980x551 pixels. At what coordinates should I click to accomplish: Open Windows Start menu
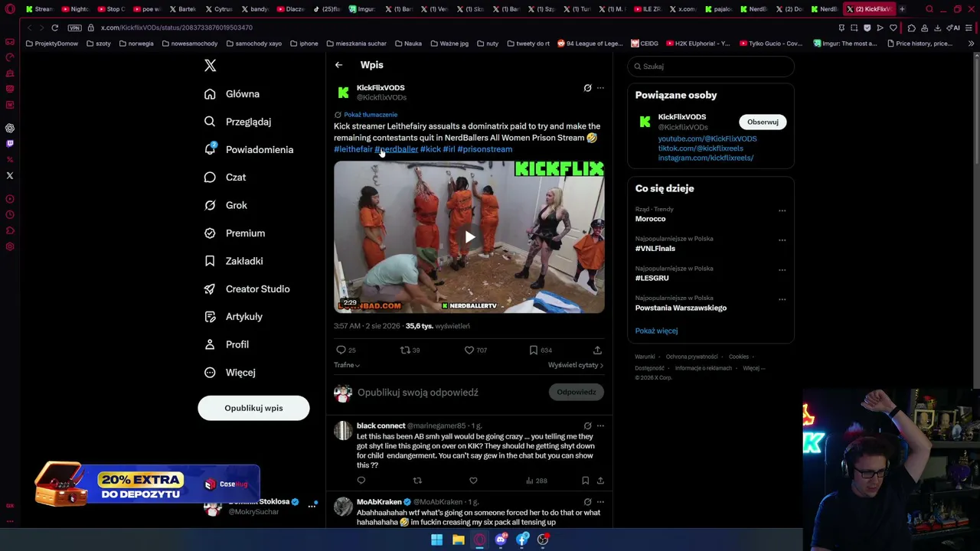pyautogui.click(x=436, y=540)
